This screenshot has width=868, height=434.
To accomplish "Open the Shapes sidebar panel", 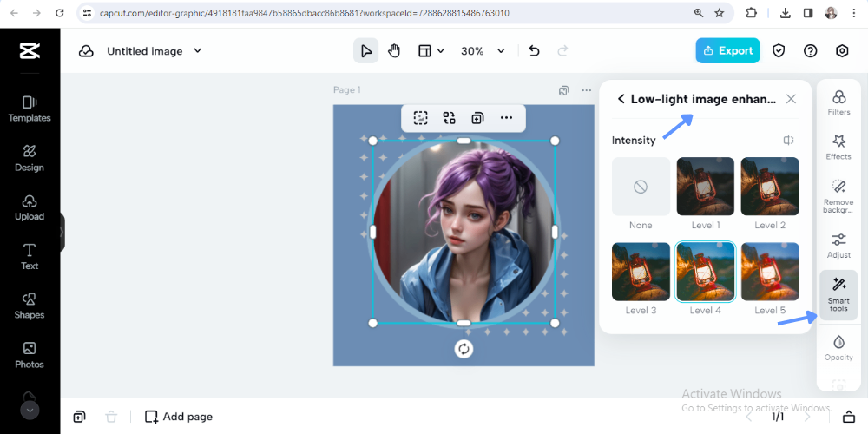I will (x=30, y=306).
